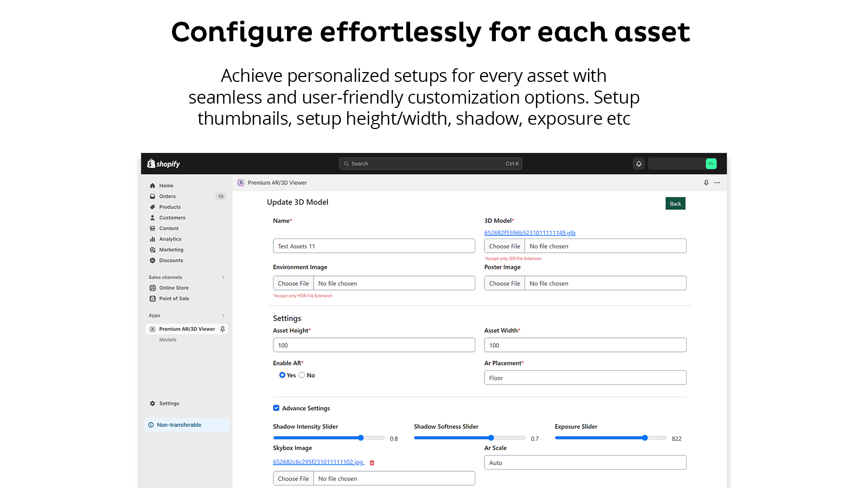Click the notifications bell icon

(x=639, y=164)
